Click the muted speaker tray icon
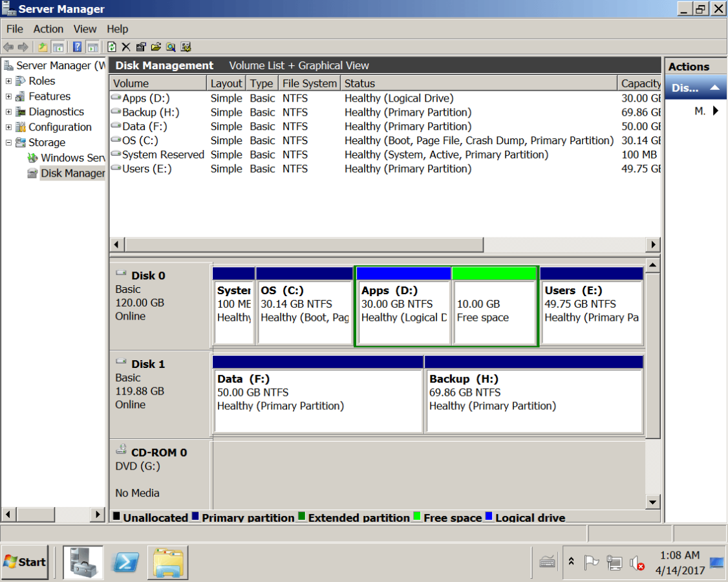 pos(637,563)
